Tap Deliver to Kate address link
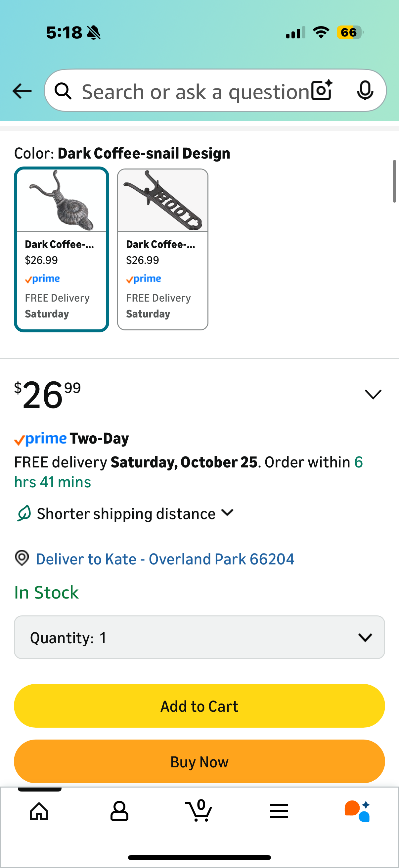The image size is (399, 868). click(x=165, y=559)
